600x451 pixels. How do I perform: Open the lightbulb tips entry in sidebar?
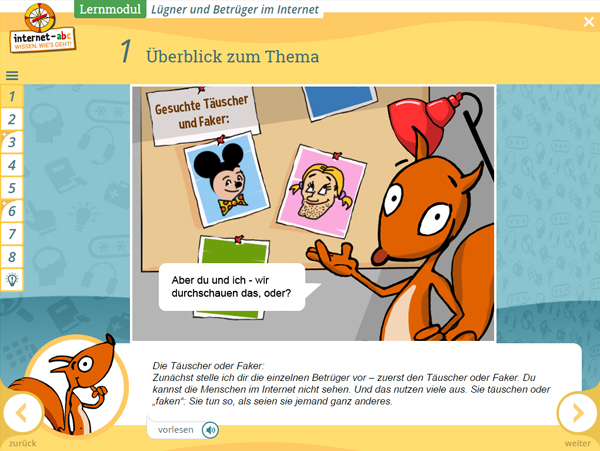[12, 280]
